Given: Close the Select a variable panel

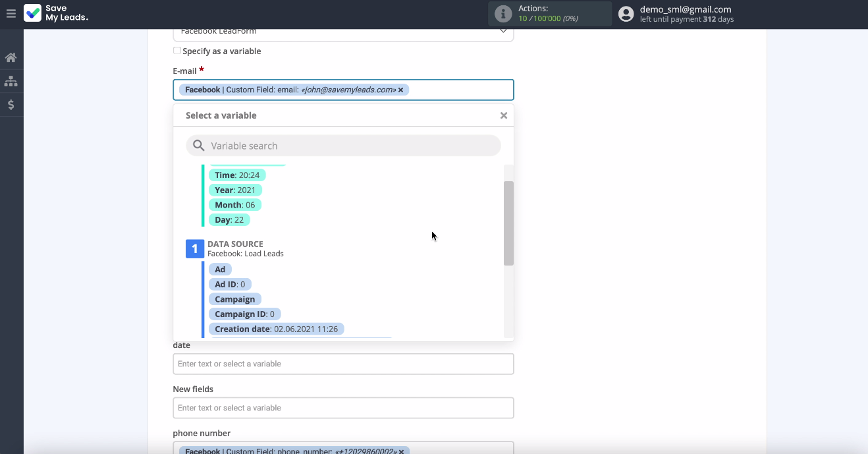Looking at the screenshot, I should point(504,115).
